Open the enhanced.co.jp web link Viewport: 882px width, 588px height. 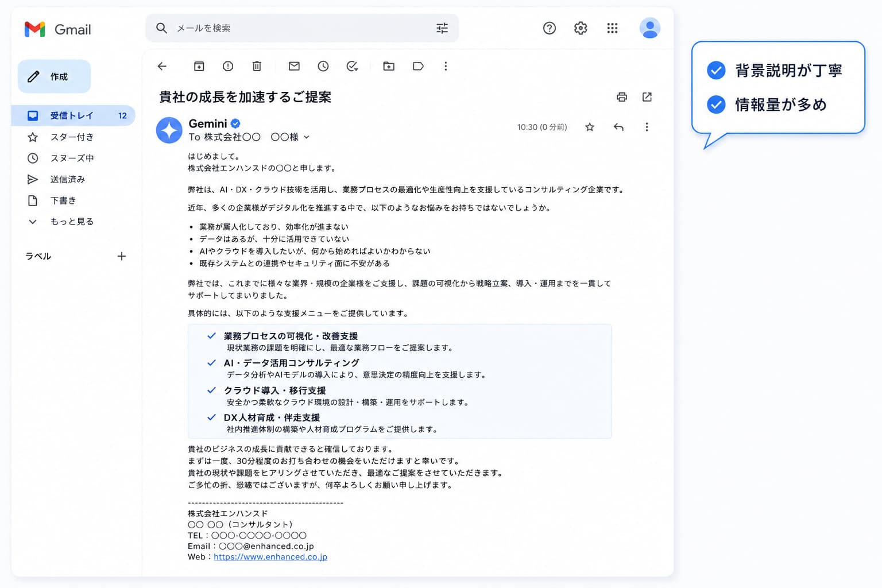[x=270, y=557]
